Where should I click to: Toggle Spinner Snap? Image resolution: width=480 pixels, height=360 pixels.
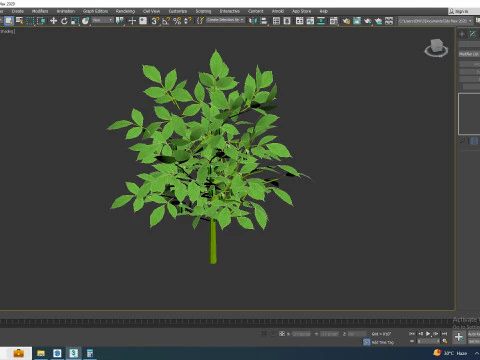click(188, 21)
